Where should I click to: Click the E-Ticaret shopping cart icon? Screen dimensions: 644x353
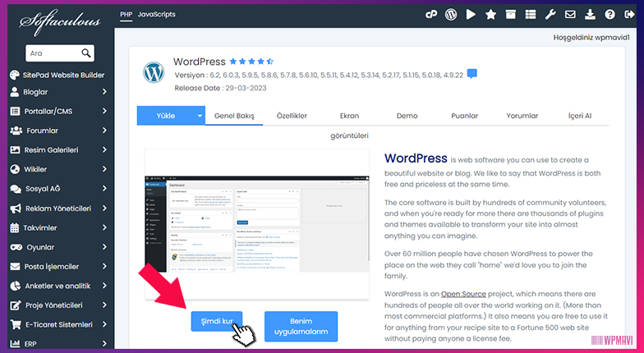point(16,325)
